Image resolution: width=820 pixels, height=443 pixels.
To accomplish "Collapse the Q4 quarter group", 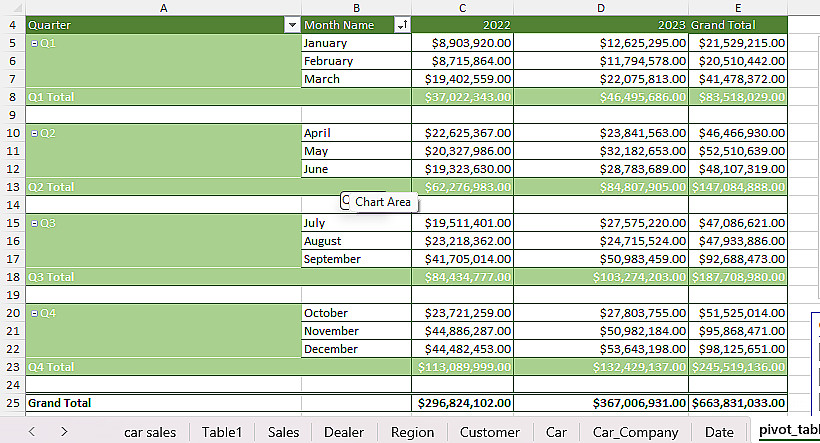I will click(34, 313).
